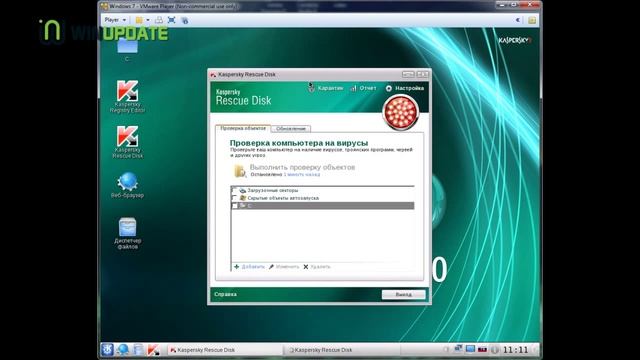Activate first Kaspersky Rescue Disk taskbar entry
Image resolution: width=640 pixels, height=360 pixels.
coord(224,350)
